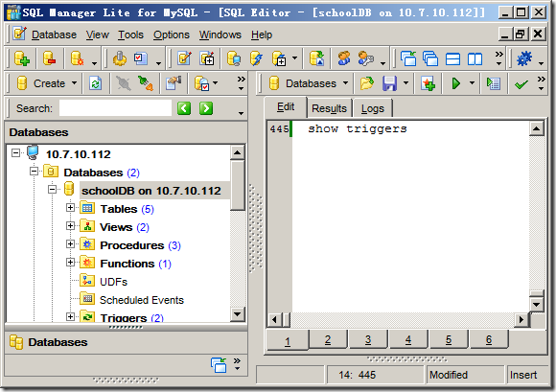Click in the Search input field
Viewport: 556px width, 392px height.
pos(115,108)
